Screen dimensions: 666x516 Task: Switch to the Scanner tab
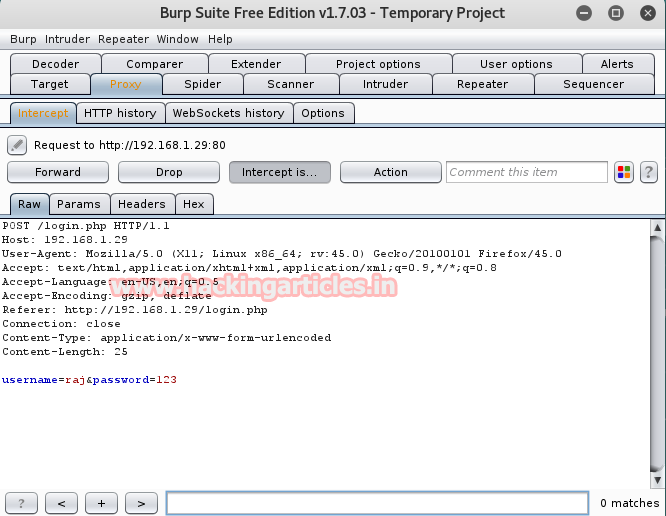291,84
